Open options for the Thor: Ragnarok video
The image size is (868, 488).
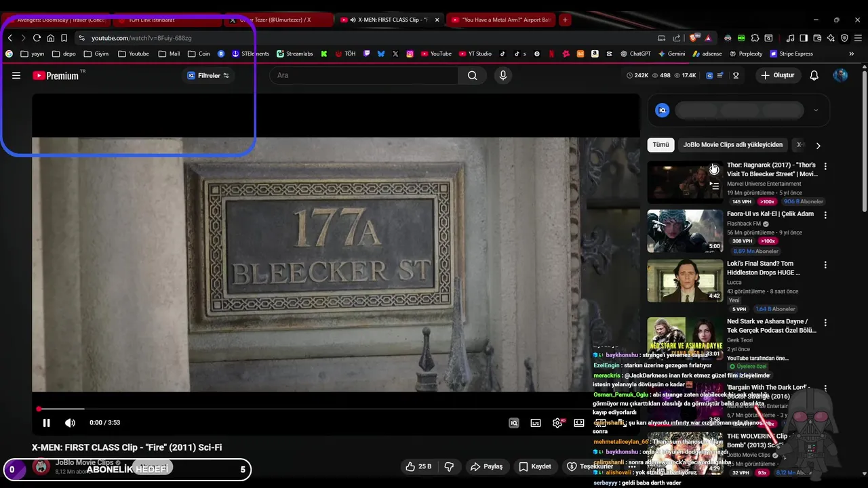pos(825,166)
